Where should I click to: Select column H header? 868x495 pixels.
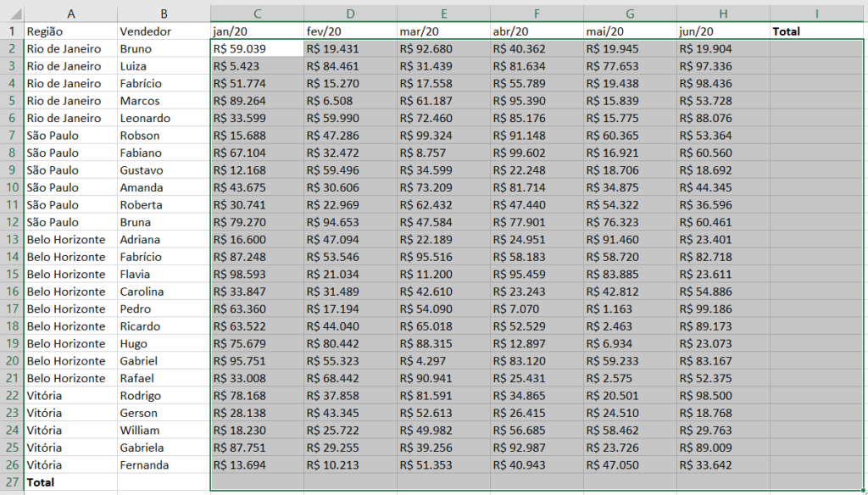pyautogui.click(x=723, y=14)
